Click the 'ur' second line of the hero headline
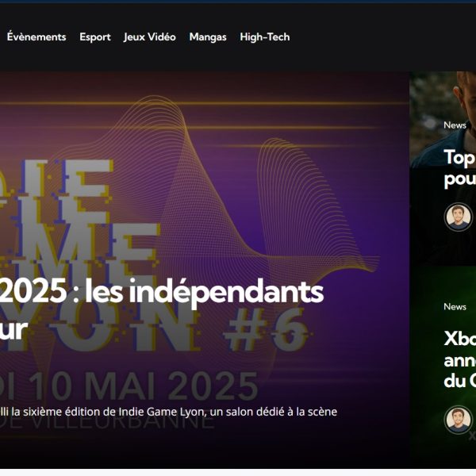Viewport: 476px width, 476px height. coord(13,330)
